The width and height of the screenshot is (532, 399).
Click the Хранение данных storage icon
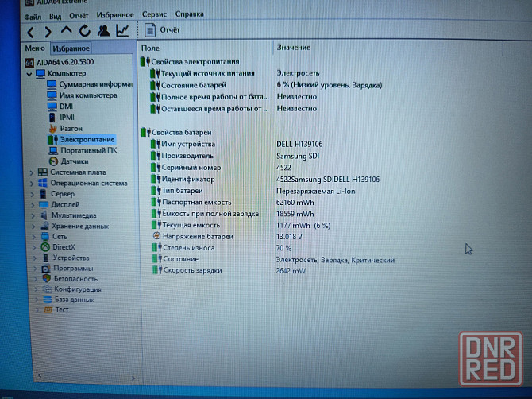[x=44, y=226]
